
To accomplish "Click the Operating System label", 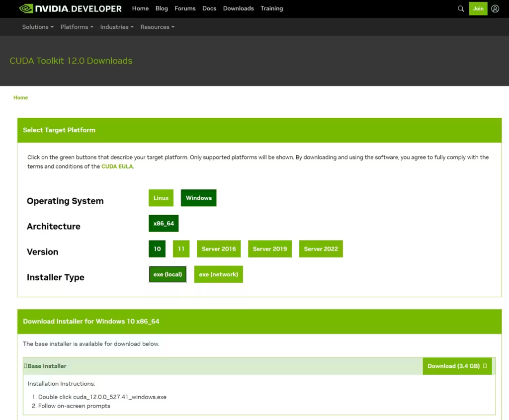I will (x=65, y=201).
